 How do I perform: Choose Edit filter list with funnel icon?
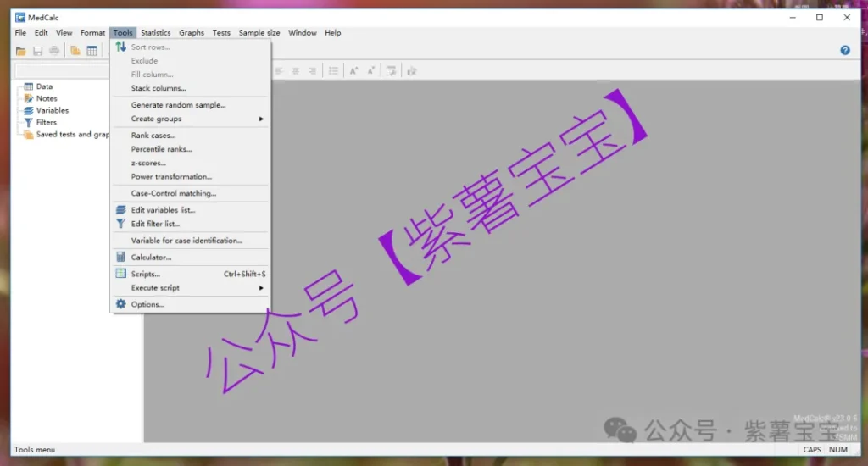click(155, 225)
